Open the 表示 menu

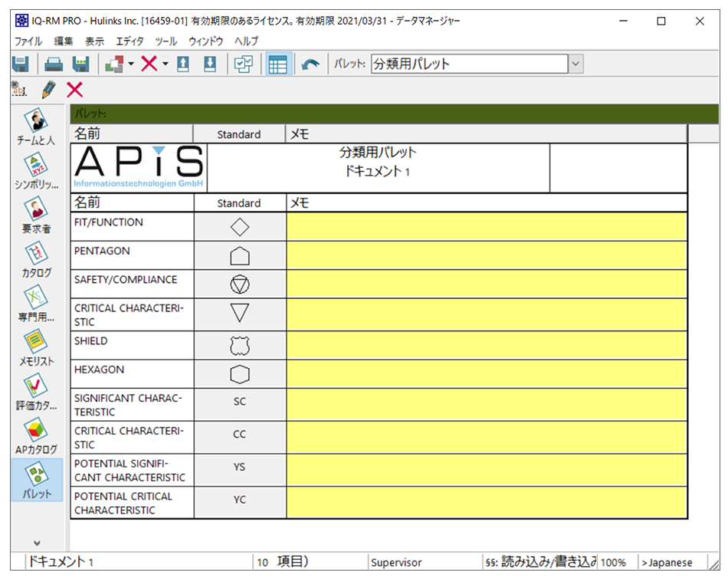(94, 41)
